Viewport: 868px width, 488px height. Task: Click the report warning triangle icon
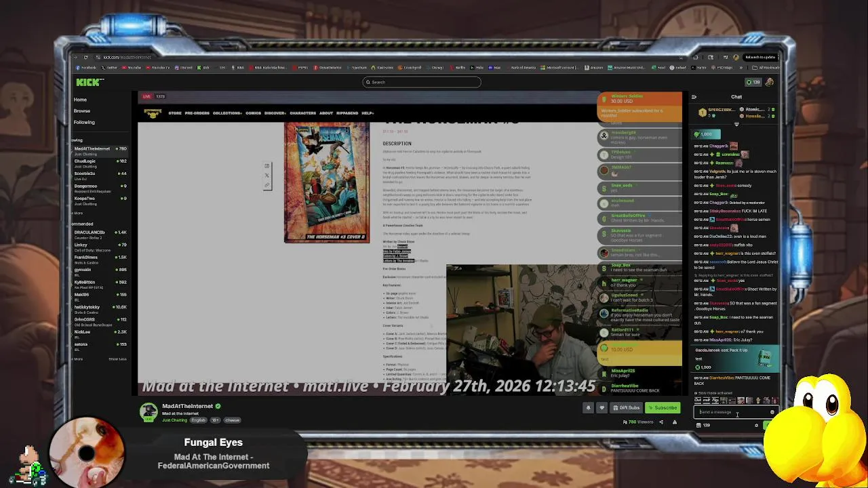(674, 422)
